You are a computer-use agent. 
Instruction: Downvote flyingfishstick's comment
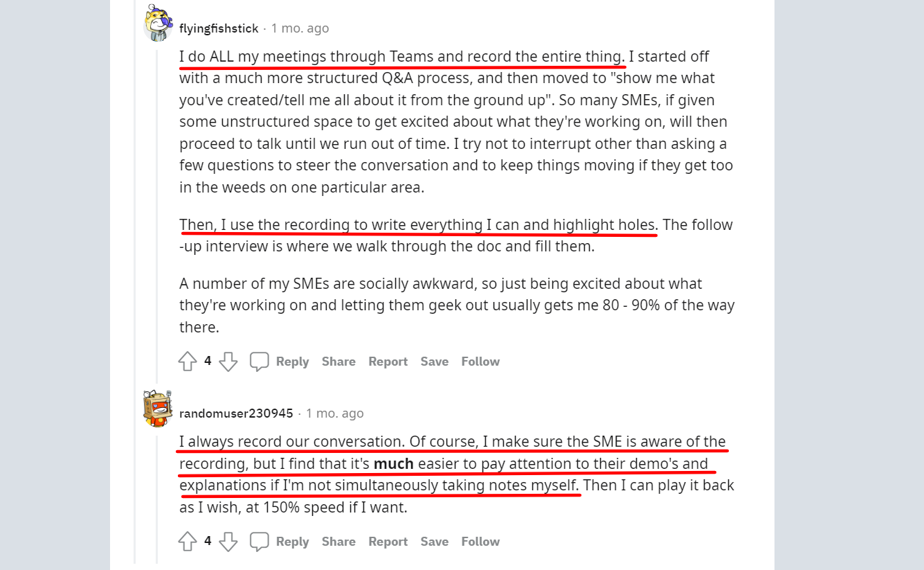(228, 361)
